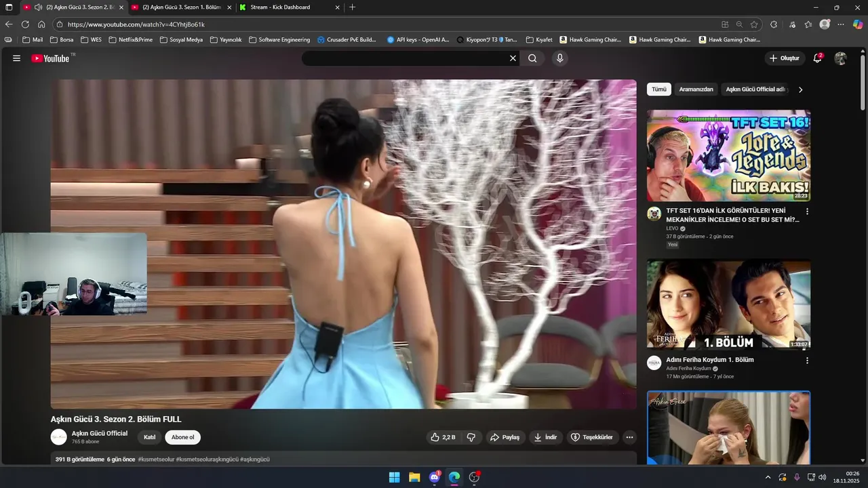View site information lock icon

click(x=60, y=24)
